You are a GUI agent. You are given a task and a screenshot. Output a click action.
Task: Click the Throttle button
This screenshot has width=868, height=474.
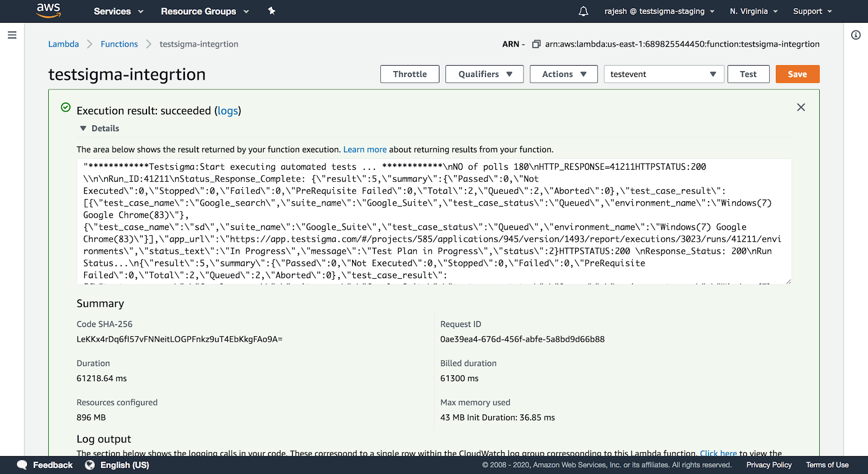pyautogui.click(x=410, y=74)
